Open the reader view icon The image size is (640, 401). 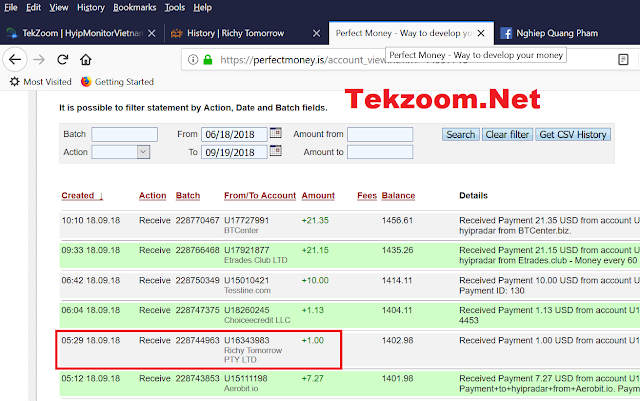[x=623, y=60]
